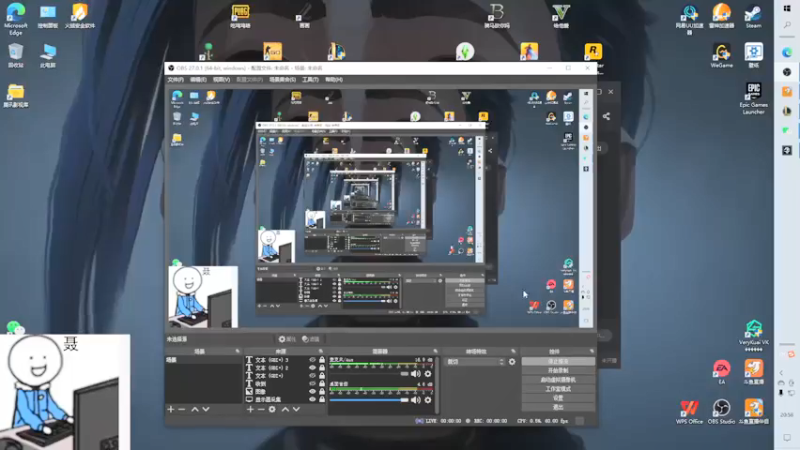The image size is (800, 450).
Task: Adjust the 桌面音频 volume slider
Action: 369,400
